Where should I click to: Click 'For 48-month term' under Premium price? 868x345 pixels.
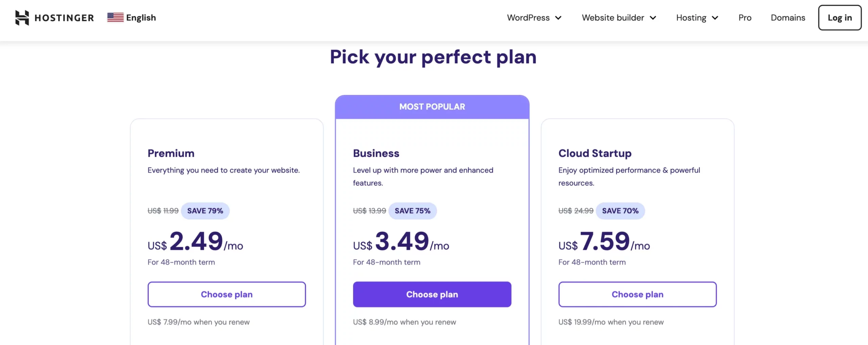coord(181,262)
